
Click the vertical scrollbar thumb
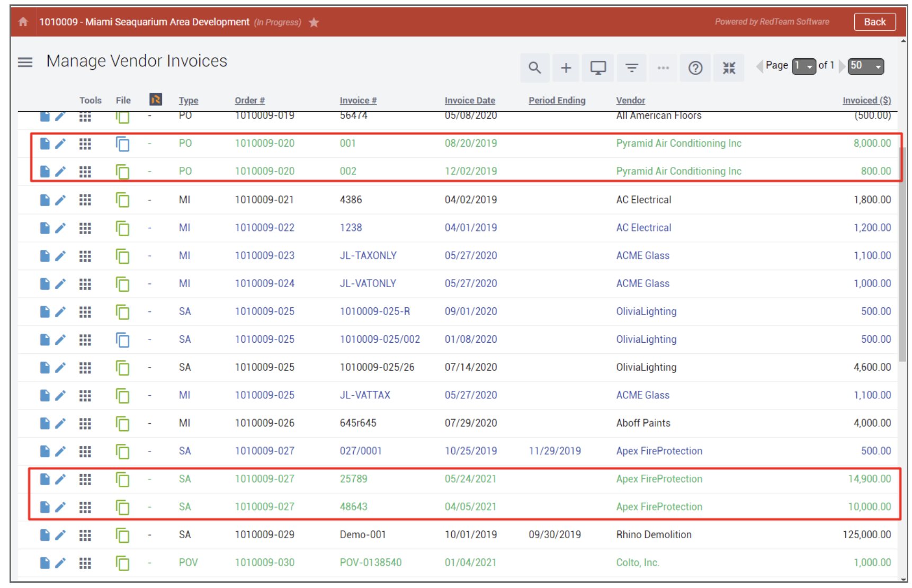coord(902,254)
